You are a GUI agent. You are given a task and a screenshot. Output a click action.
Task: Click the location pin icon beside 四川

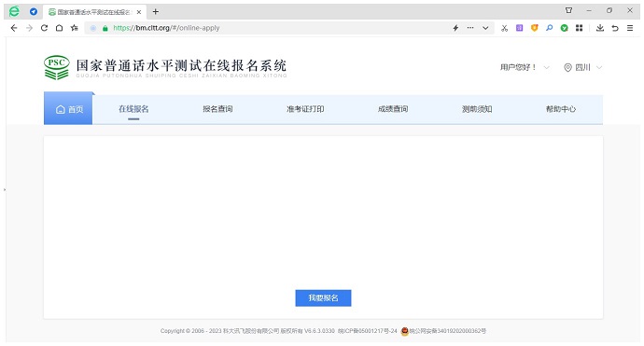coord(567,68)
